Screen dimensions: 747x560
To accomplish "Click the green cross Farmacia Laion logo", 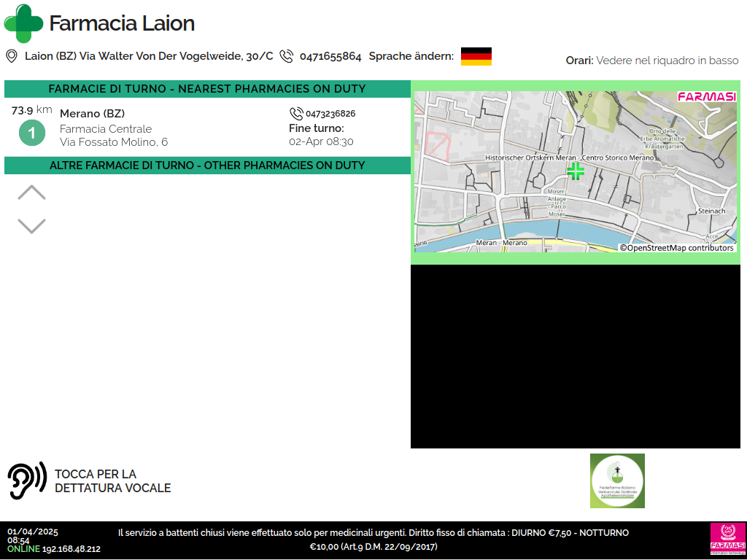I will pos(24,23).
